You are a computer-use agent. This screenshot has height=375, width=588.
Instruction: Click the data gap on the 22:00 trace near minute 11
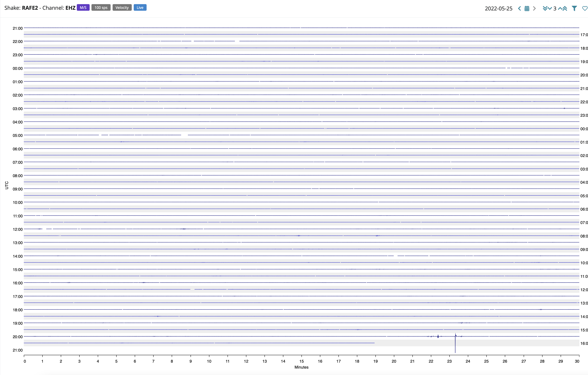pos(237,41)
